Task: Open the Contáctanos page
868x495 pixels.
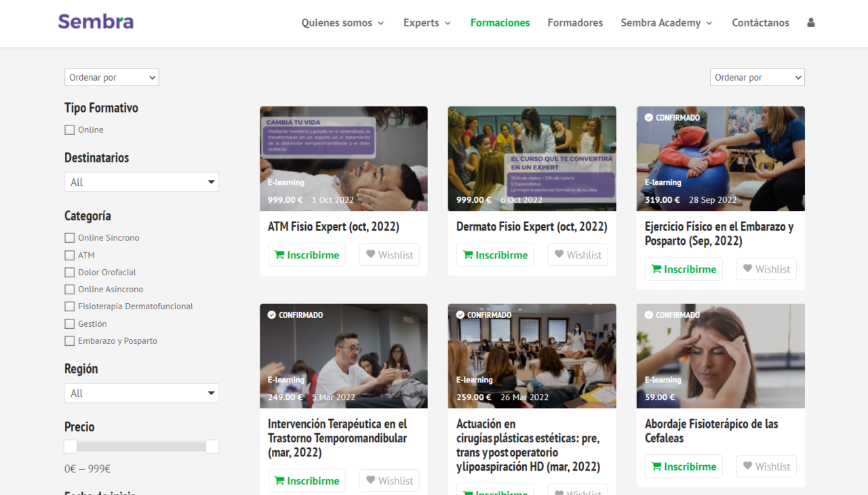Action: [x=760, y=22]
